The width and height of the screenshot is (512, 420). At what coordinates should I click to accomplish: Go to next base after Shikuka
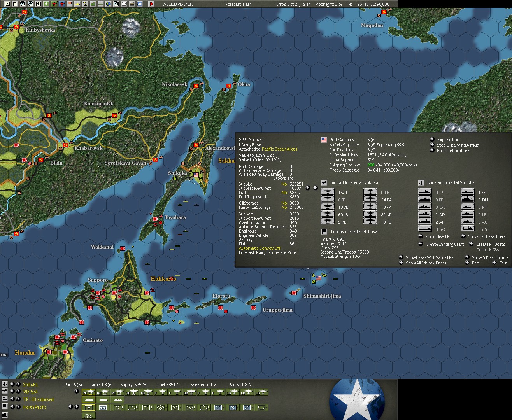(18, 384)
